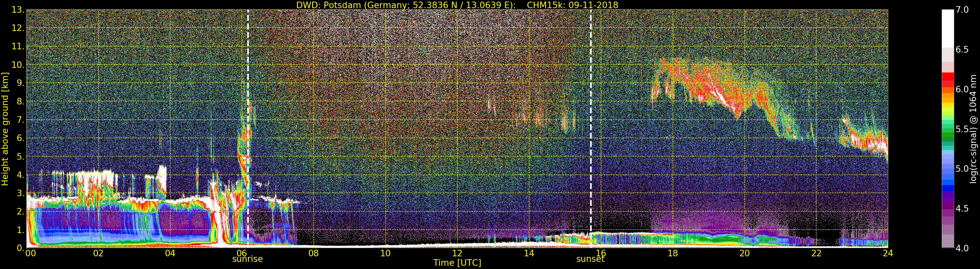Click the "13." height axis tick label

pos(18,10)
